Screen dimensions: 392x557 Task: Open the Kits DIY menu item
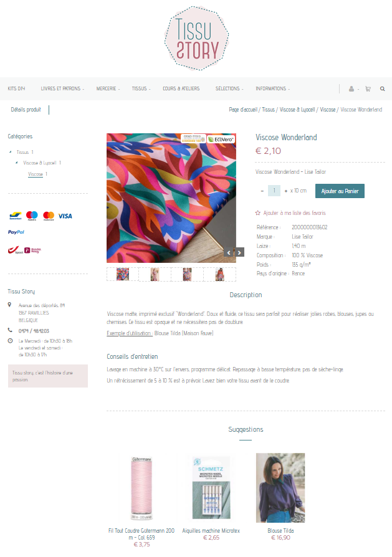16,89
